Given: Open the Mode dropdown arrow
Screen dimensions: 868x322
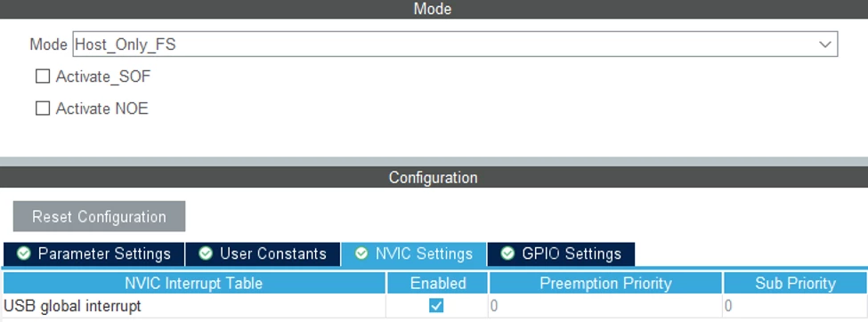Looking at the screenshot, I should point(824,44).
